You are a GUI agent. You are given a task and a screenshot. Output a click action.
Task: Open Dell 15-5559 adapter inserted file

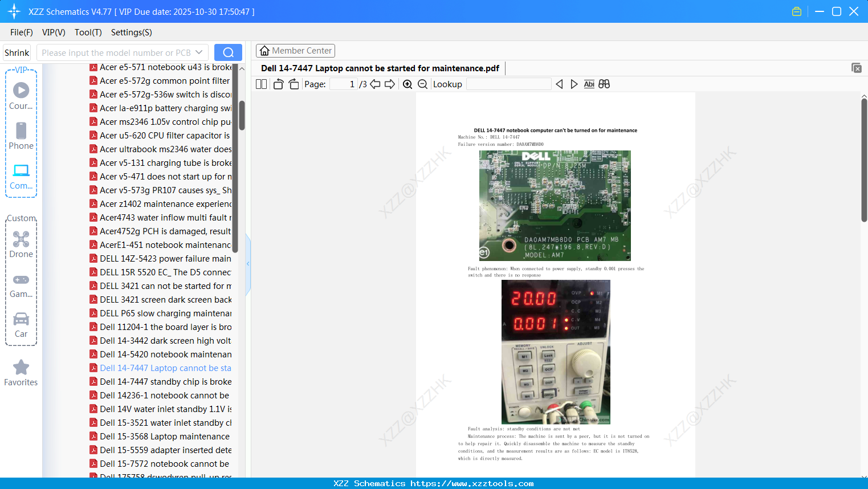click(160, 450)
